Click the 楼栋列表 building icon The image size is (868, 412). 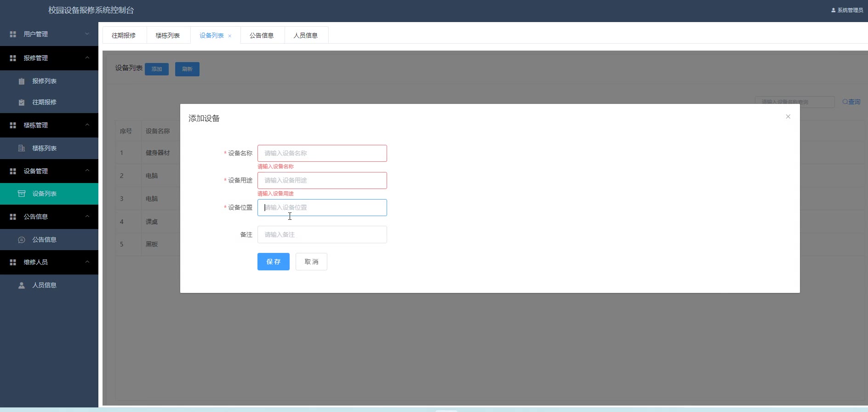(22, 149)
